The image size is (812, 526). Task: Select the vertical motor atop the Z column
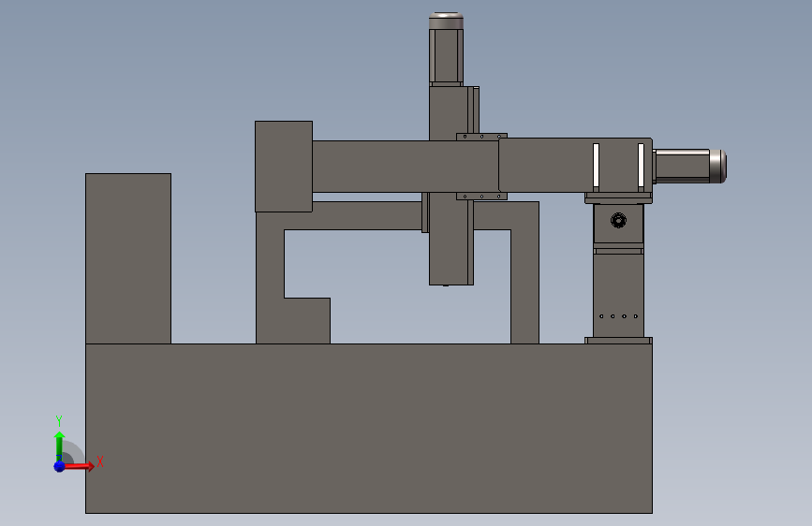pyautogui.click(x=446, y=48)
